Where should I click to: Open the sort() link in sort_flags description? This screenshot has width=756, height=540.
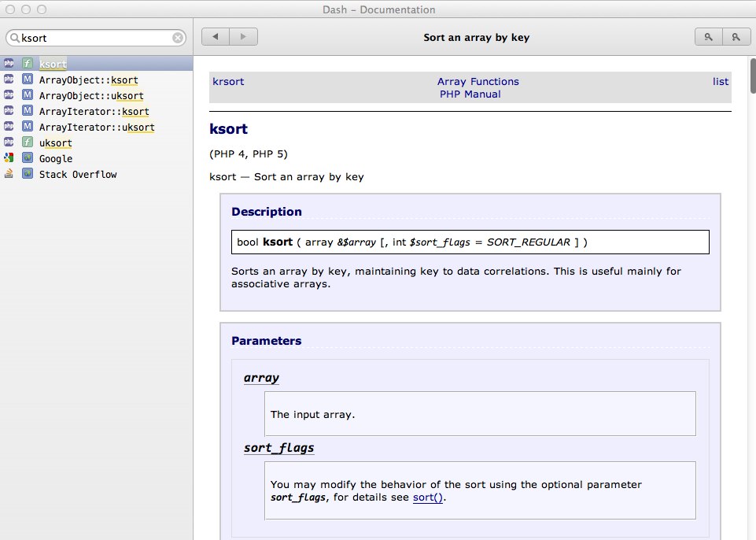tap(429, 497)
